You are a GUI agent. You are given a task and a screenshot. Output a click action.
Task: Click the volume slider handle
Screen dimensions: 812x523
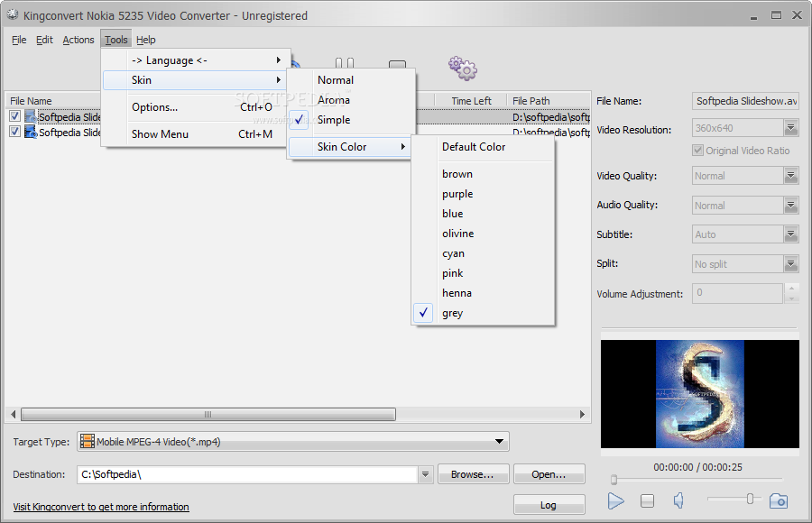[750, 499]
